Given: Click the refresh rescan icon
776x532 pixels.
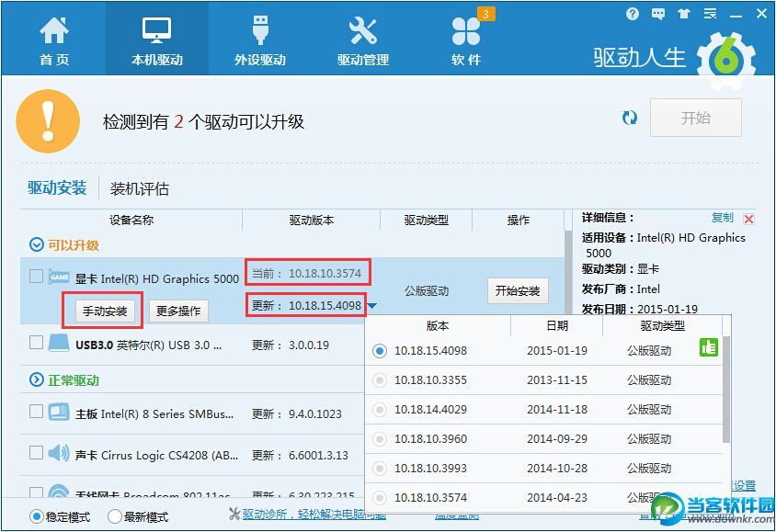Looking at the screenshot, I should [x=630, y=118].
